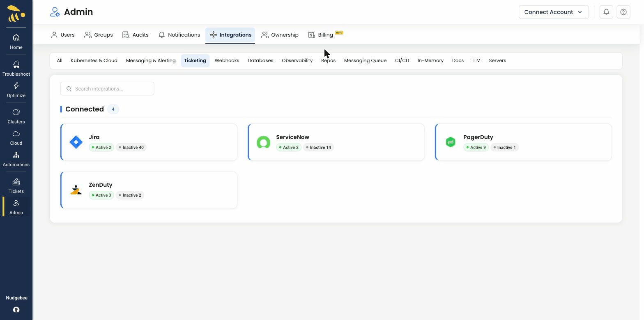Click Jira's Inactive 40 badge
Image resolution: width=644 pixels, height=320 pixels.
coord(131,147)
